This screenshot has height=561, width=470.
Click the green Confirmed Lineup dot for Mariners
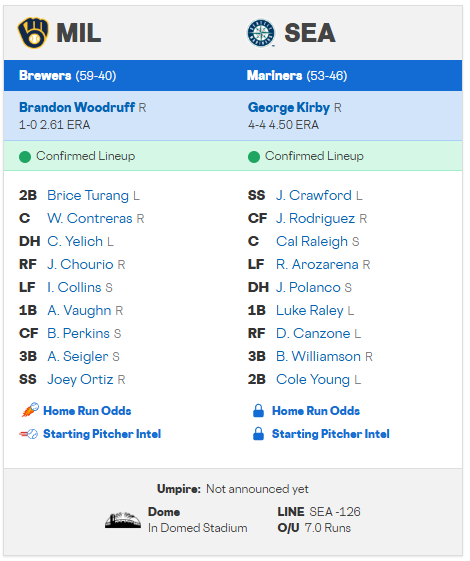pyautogui.click(x=254, y=157)
